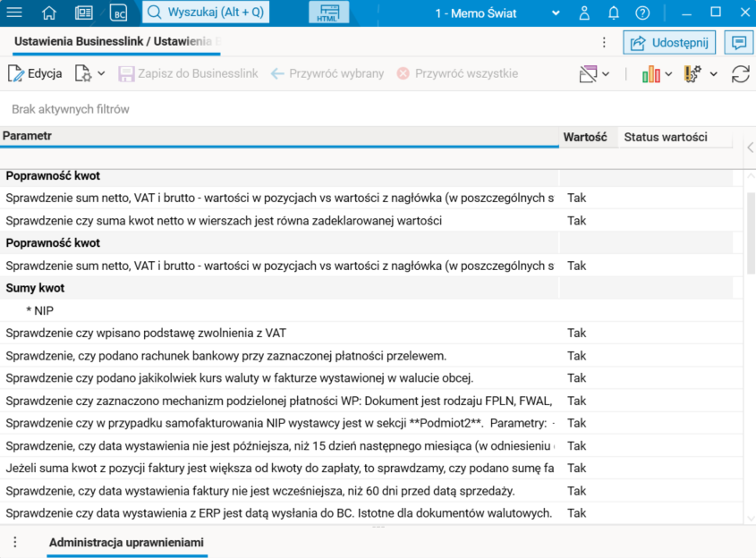Enter Edycja editing mode
The width and height of the screenshot is (756, 558).
(36, 73)
